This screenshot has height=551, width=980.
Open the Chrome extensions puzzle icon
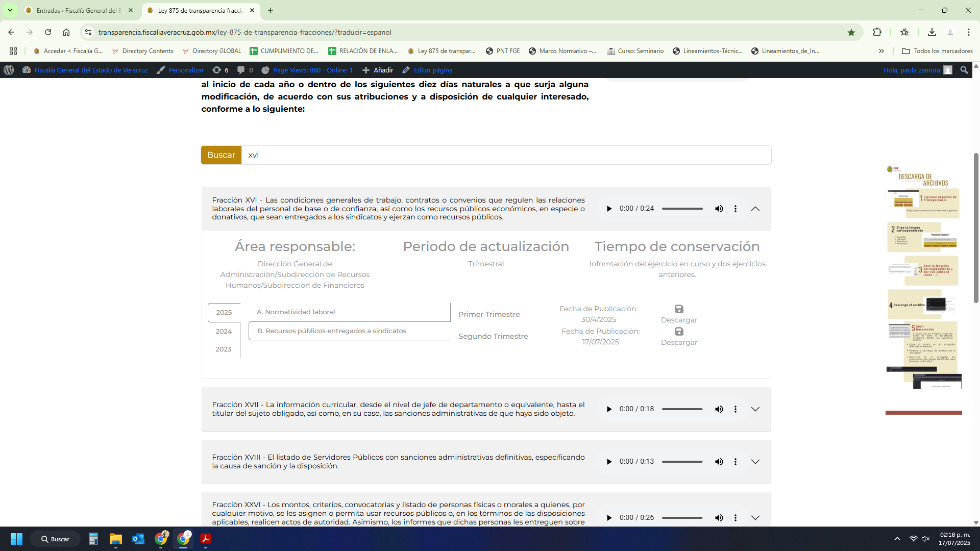(x=877, y=32)
